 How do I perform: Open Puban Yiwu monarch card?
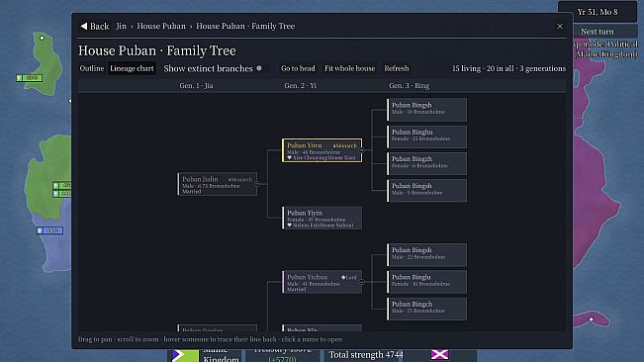[322, 150]
